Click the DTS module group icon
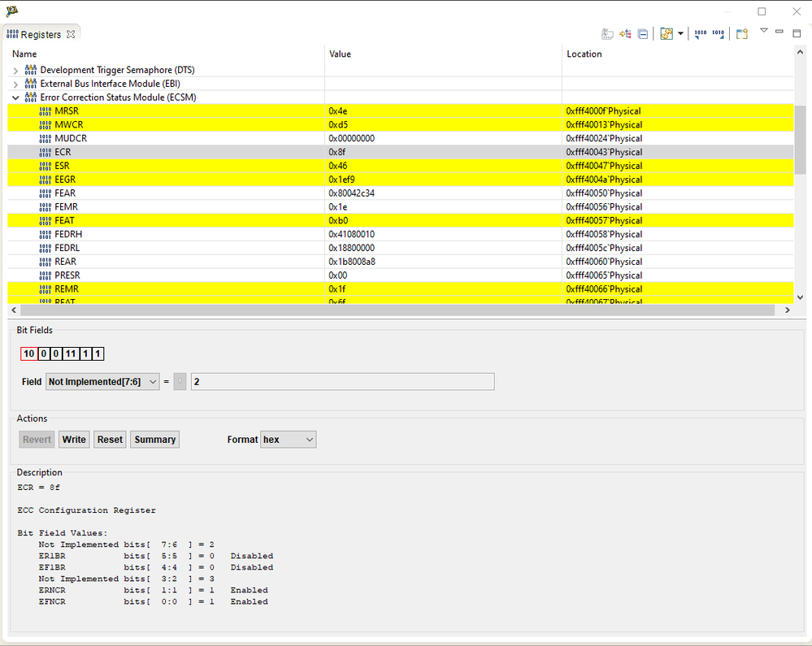 click(x=31, y=70)
